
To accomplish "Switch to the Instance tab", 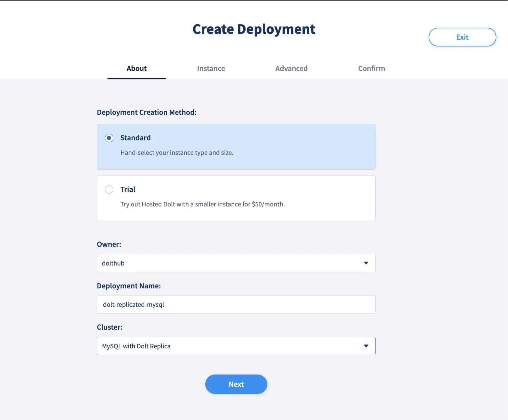I will (x=211, y=68).
